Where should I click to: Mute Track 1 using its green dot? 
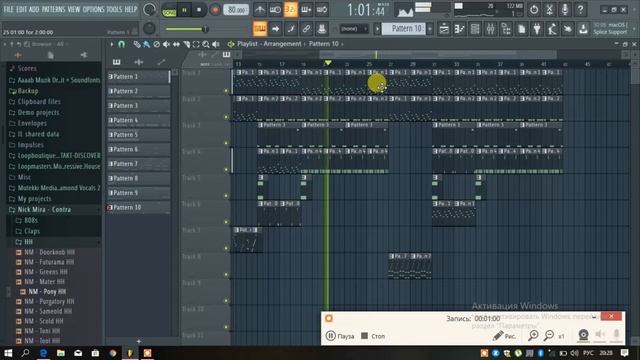pos(226,91)
